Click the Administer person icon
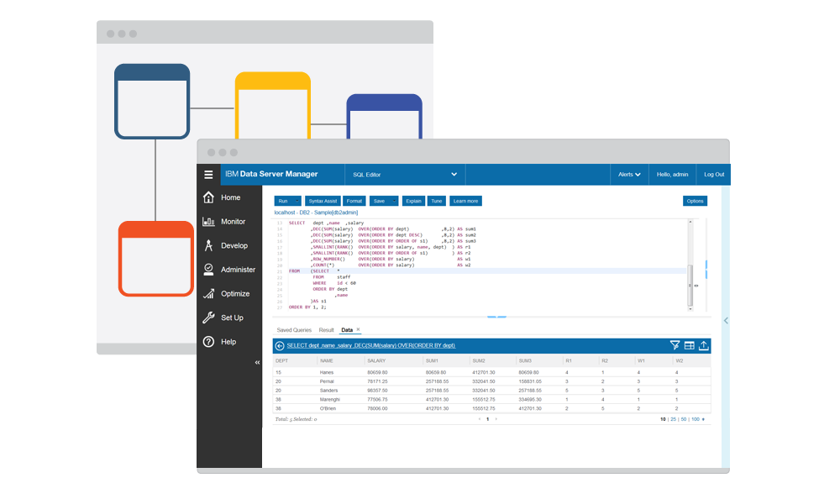Image resolution: width=840 pixels, height=504 pixels. click(208, 270)
